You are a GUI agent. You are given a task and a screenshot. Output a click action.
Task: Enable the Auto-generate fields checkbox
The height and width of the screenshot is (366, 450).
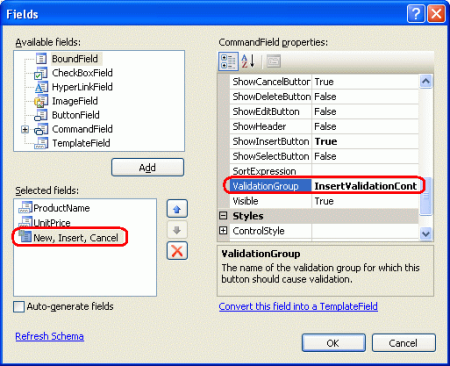[19, 307]
